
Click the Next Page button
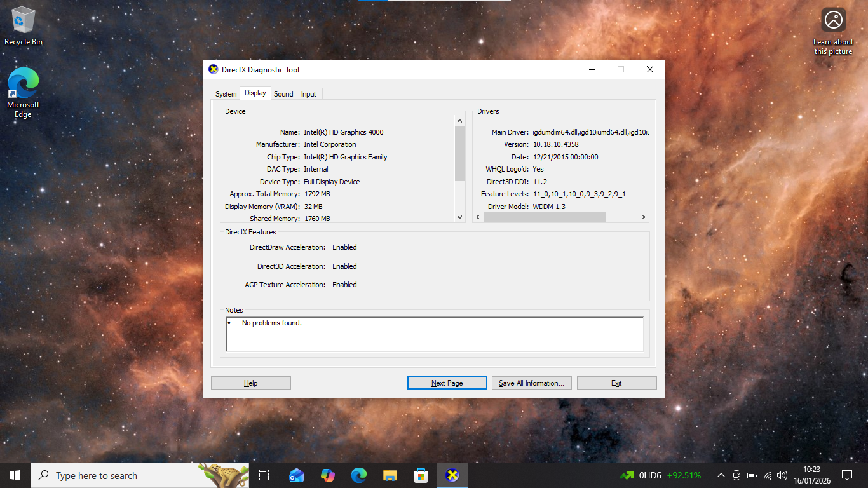click(447, 383)
